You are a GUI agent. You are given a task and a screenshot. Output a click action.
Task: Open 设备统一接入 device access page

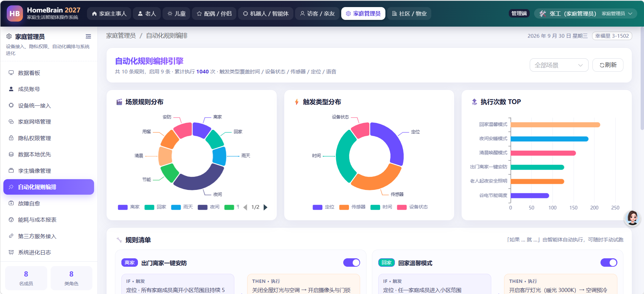pyautogui.click(x=49, y=105)
